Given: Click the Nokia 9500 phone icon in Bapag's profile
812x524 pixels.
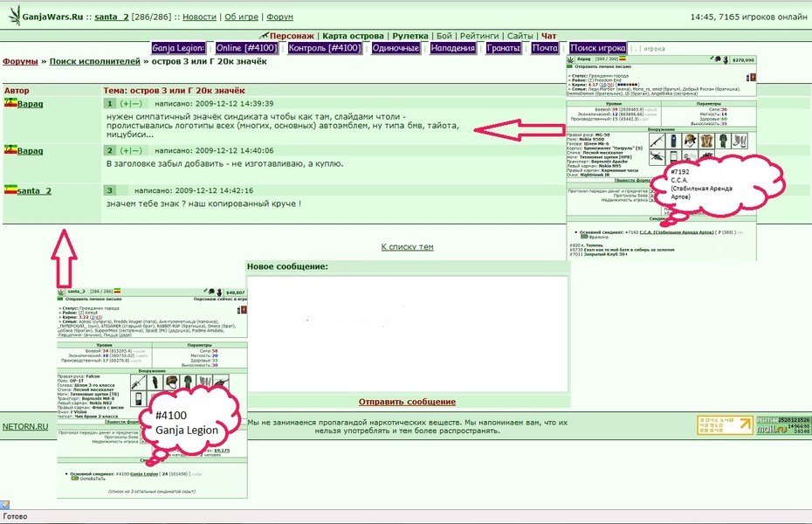Looking at the screenshot, I should point(672,141).
